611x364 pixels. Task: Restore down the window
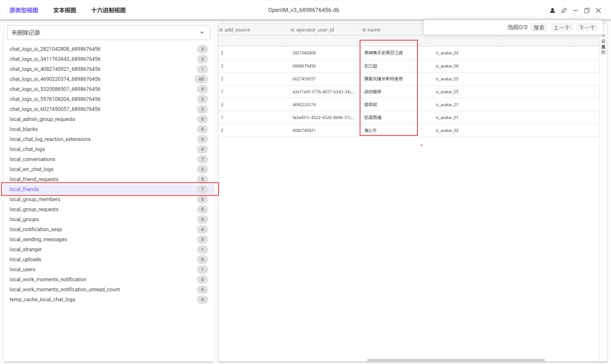[587, 10]
